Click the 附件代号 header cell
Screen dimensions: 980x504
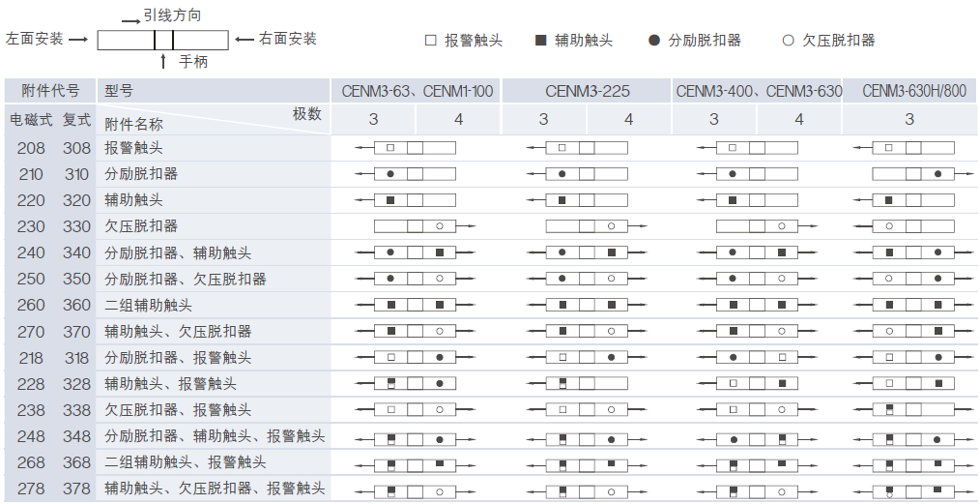[50, 91]
